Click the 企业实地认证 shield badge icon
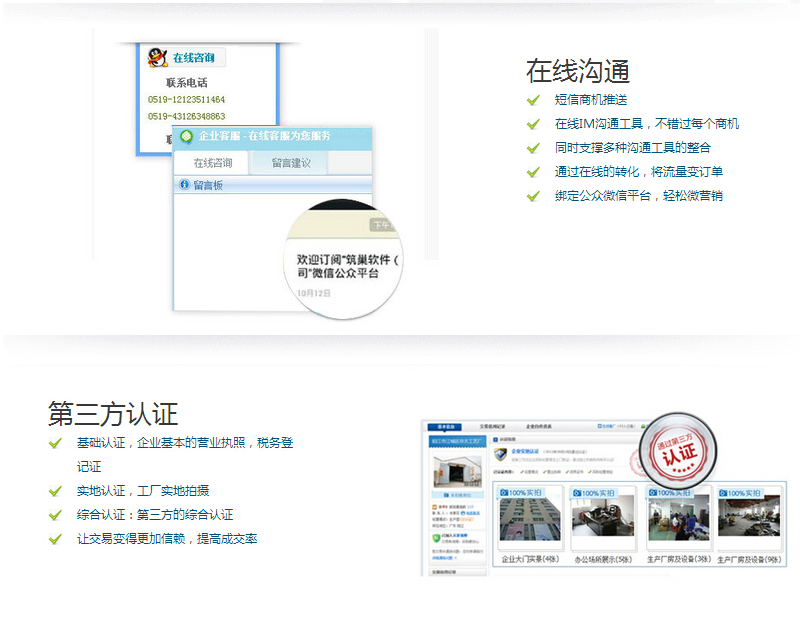This screenshot has width=800, height=622. click(x=501, y=456)
